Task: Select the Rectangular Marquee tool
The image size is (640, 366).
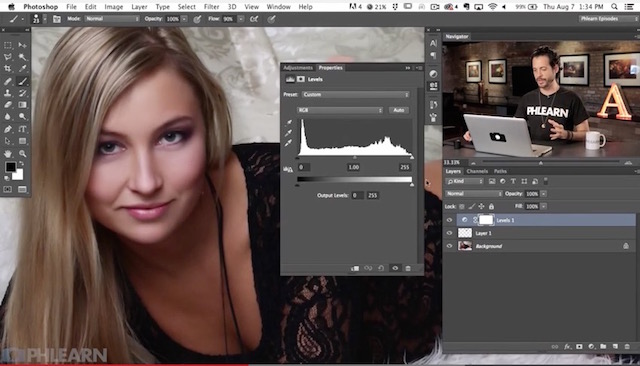Action: click(8, 45)
